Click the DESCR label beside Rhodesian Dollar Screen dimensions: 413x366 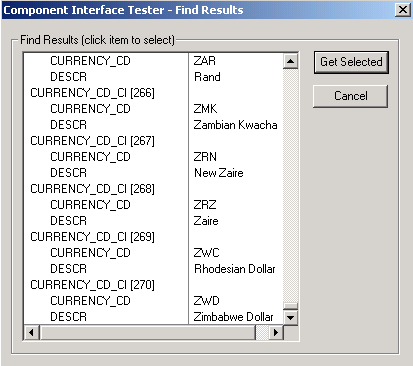(x=68, y=269)
